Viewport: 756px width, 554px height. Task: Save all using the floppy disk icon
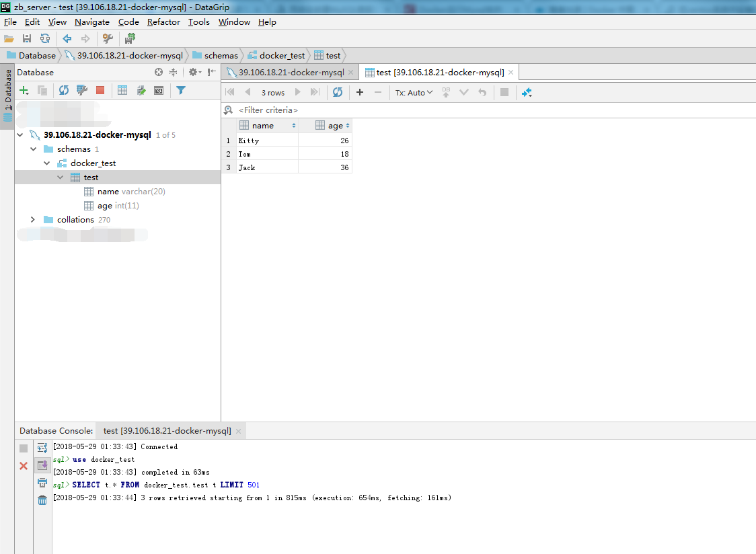tap(27, 38)
